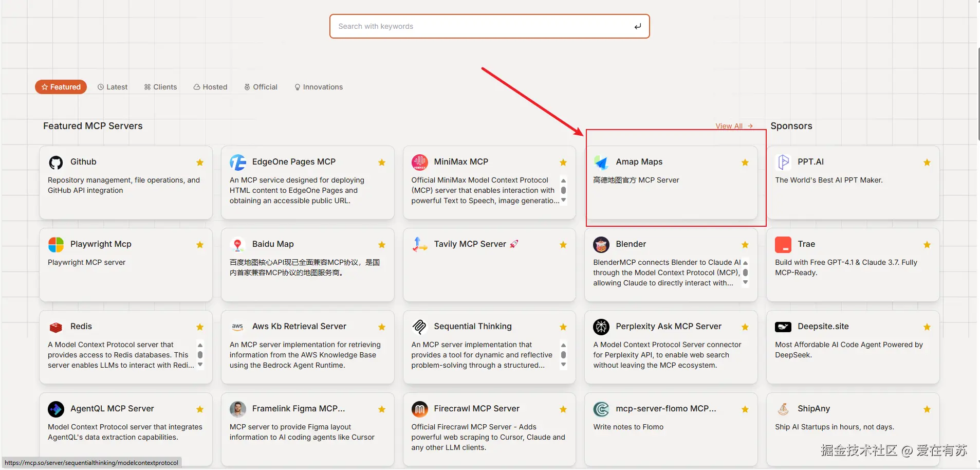This screenshot has width=980, height=470.
Task: Click the scroll-up arrow in MiniMax description
Action: click(x=564, y=180)
